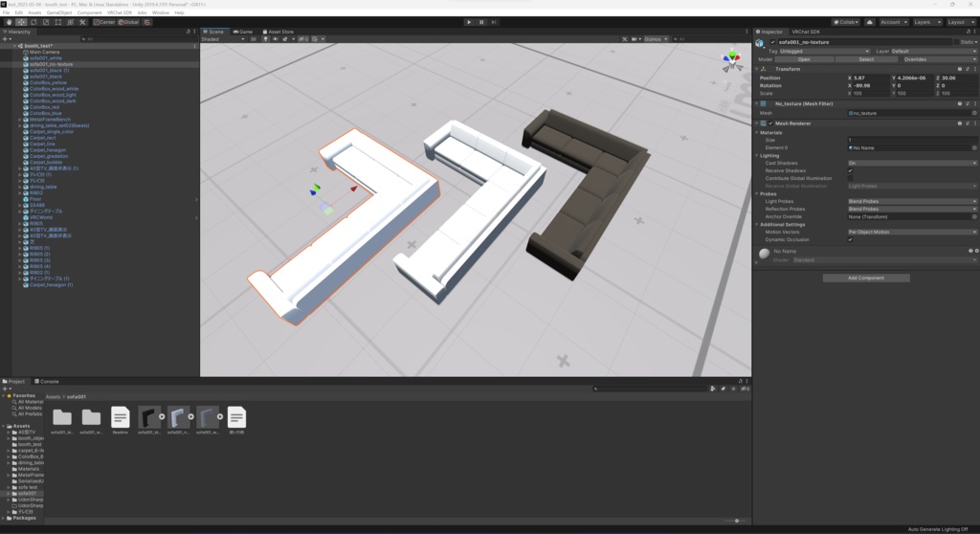980x534 pixels.
Task: Open Transform component preset icon
Action: (x=967, y=69)
